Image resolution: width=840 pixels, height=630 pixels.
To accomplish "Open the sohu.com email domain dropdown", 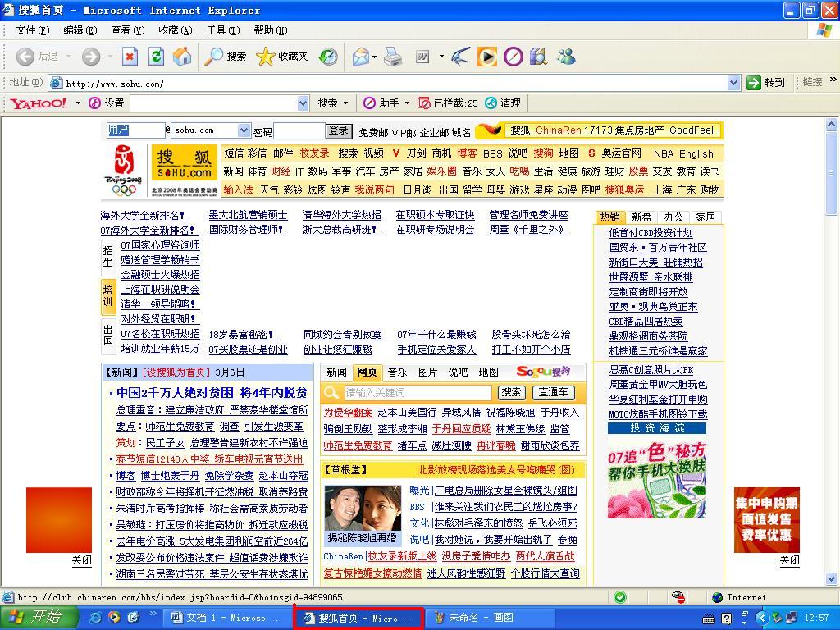I will pyautogui.click(x=244, y=130).
